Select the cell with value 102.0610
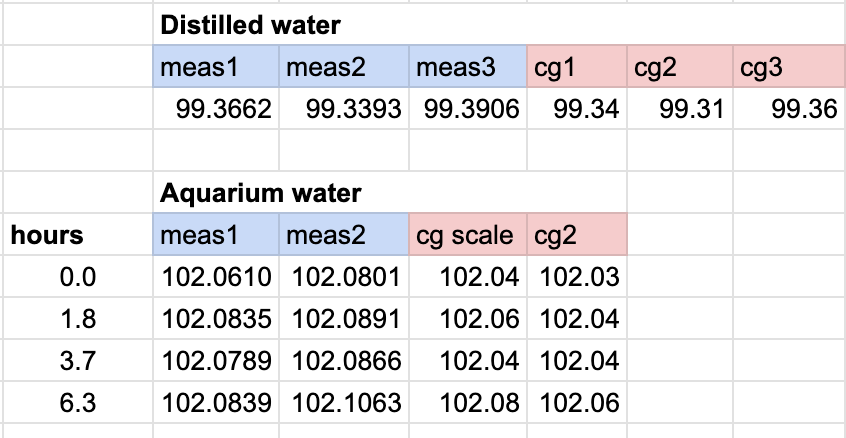Viewport: 846px width, 438px height. click(216, 277)
